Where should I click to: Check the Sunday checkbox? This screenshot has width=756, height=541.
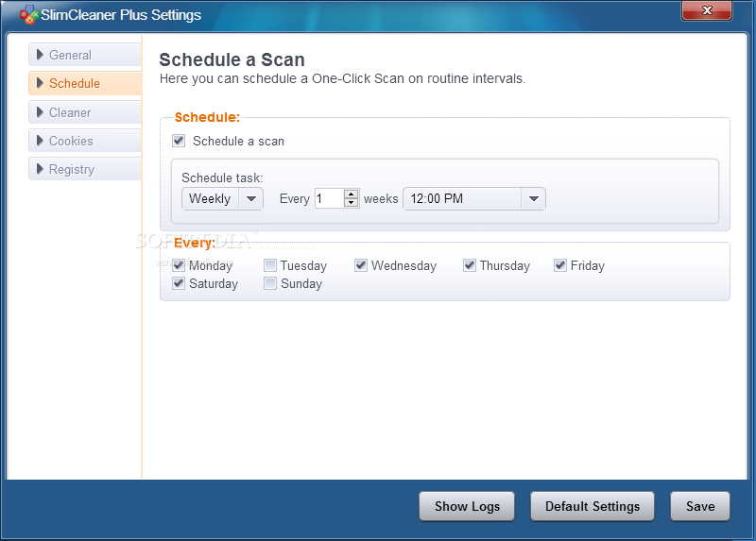tap(270, 283)
